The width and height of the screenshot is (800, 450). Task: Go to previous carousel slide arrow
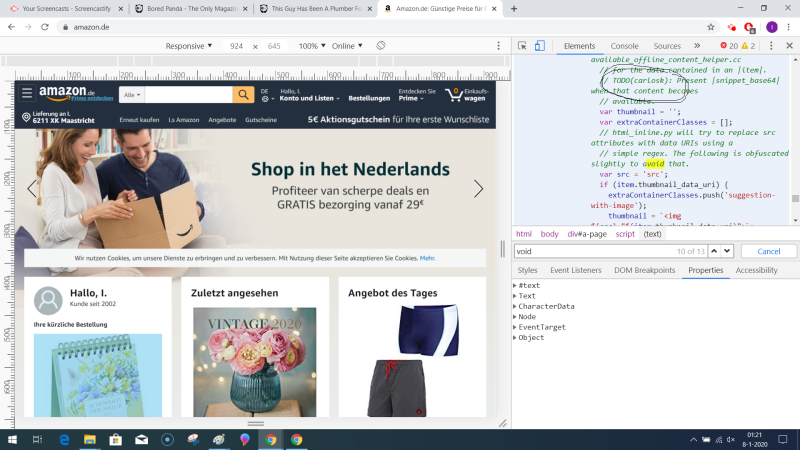point(32,189)
